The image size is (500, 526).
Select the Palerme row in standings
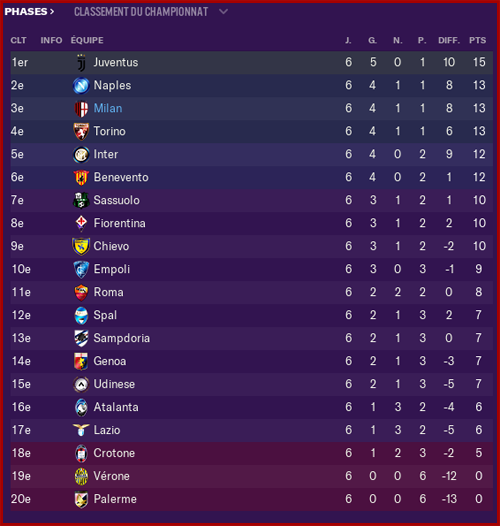point(252,499)
